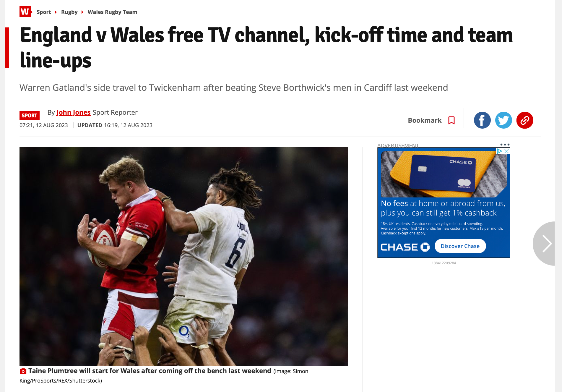Image resolution: width=562 pixels, height=392 pixels.
Task: Click the Discover Chase button
Action: point(460,246)
